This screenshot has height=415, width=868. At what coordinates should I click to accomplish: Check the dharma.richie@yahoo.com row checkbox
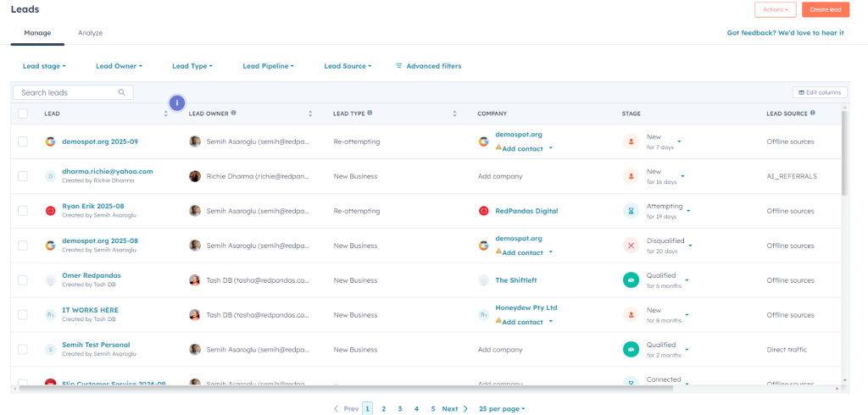pyautogui.click(x=23, y=176)
